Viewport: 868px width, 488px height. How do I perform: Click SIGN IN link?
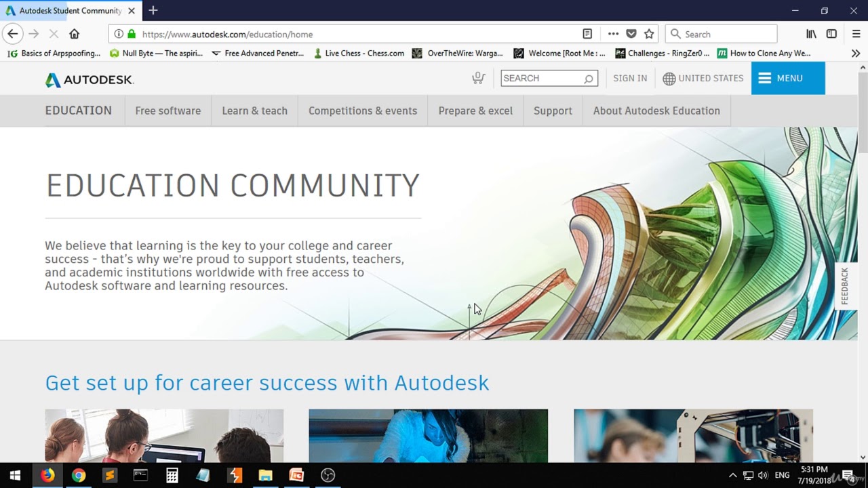coord(630,79)
